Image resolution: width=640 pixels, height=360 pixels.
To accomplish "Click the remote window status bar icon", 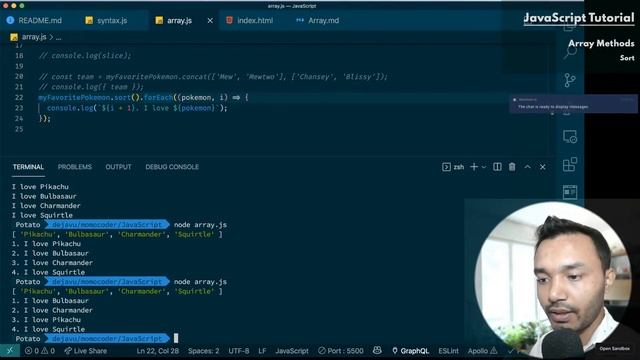I will tap(10, 351).
